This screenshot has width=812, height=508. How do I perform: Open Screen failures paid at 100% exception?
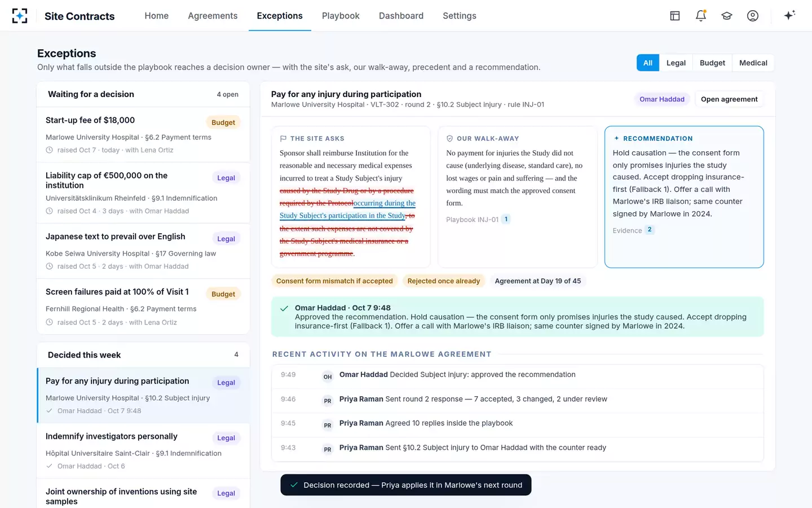(143, 306)
